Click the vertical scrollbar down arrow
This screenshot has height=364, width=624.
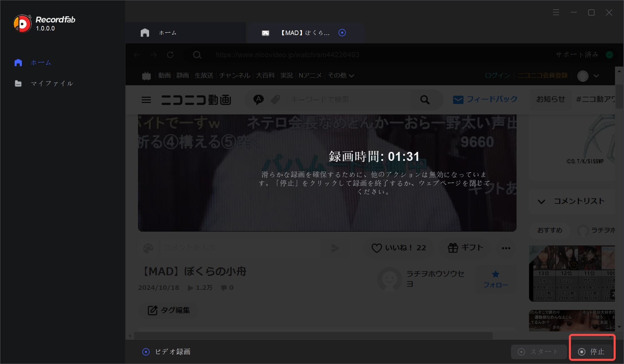point(619,327)
